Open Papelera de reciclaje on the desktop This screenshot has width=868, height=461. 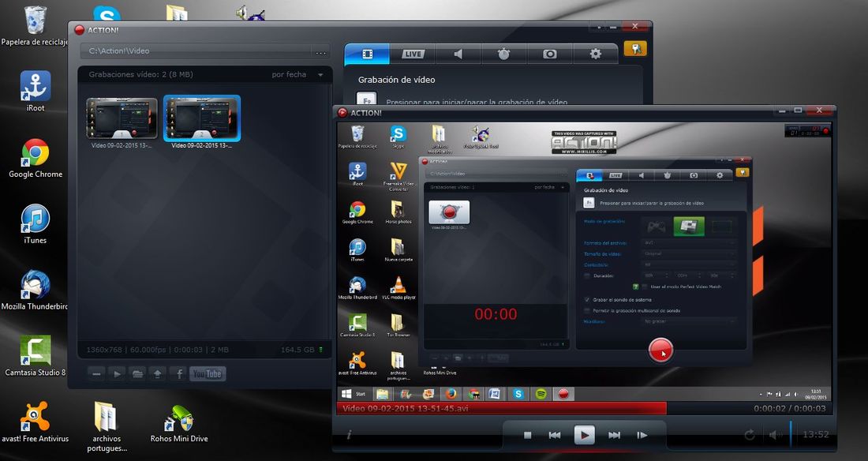pyautogui.click(x=35, y=26)
